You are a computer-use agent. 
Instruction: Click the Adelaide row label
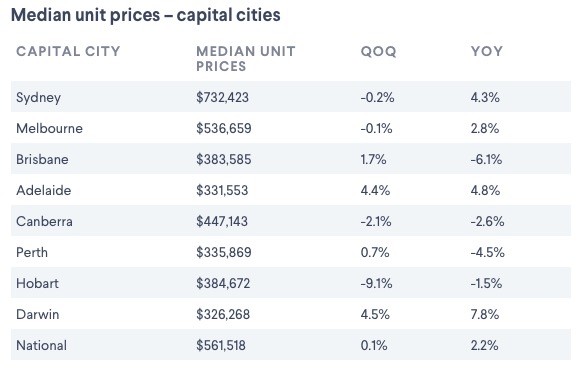click(44, 190)
